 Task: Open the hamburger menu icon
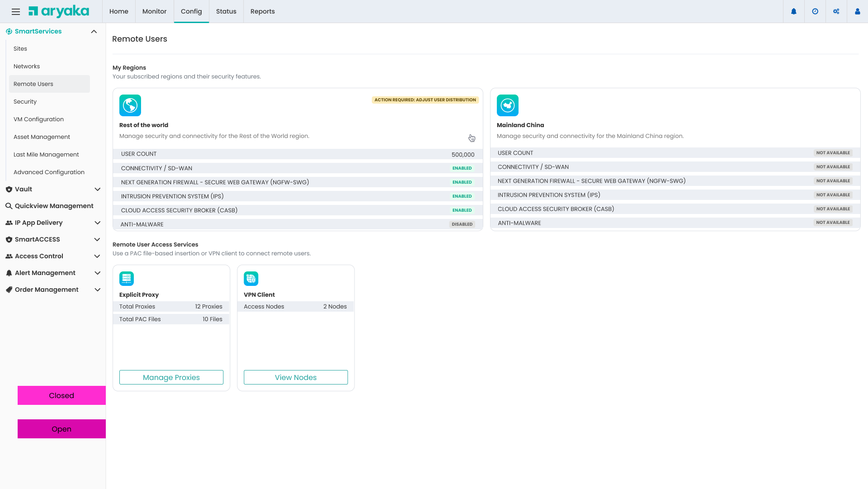click(x=16, y=11)
